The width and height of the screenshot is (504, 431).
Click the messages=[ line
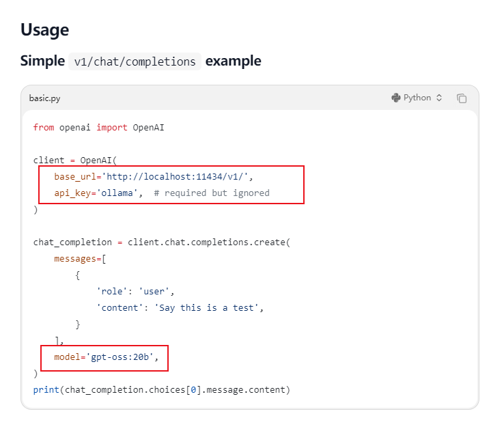pyautogui.click(x=80, y=259)
